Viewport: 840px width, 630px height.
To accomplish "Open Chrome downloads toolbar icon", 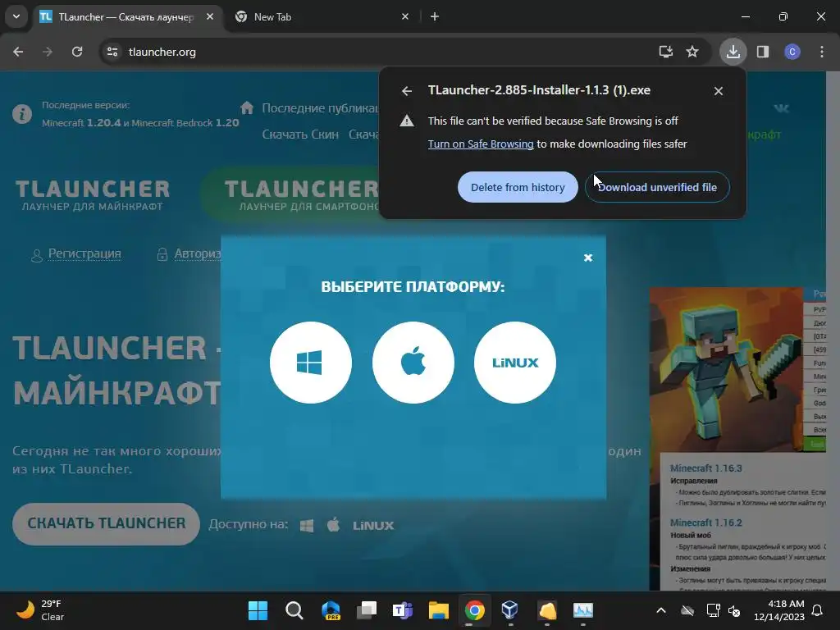I will coord(733,52).
